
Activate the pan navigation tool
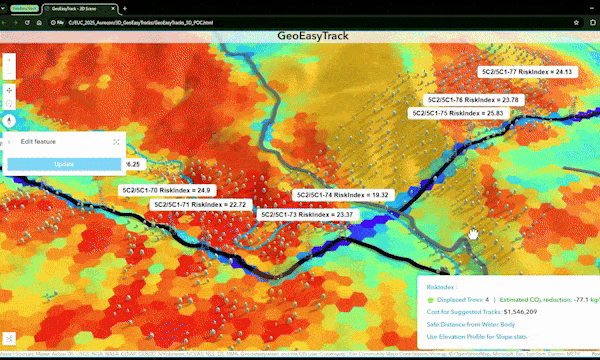click(x=9, y=90)
